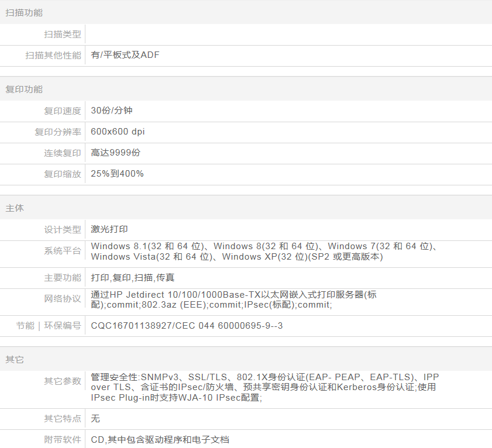492x448 pixels.
Task: Click the 扫描功能 section header
Action: tap(24, 12)
